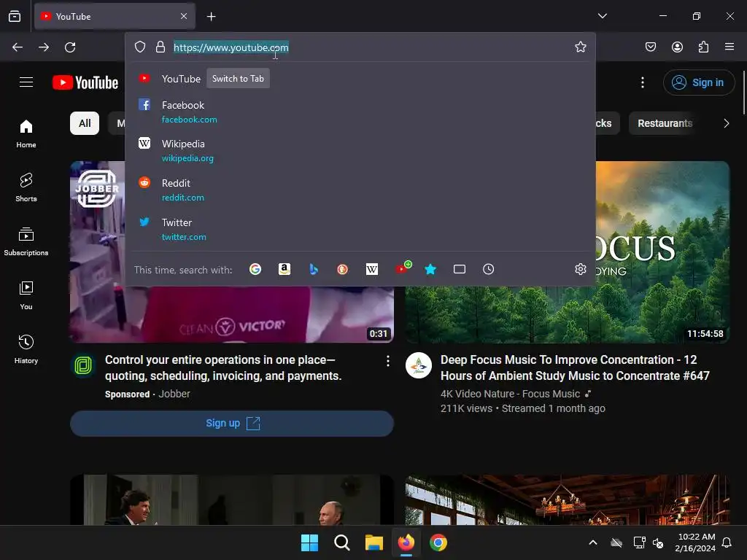747x560 pixels.
Task: Click the YouTube logo
Action: point(85,82)
